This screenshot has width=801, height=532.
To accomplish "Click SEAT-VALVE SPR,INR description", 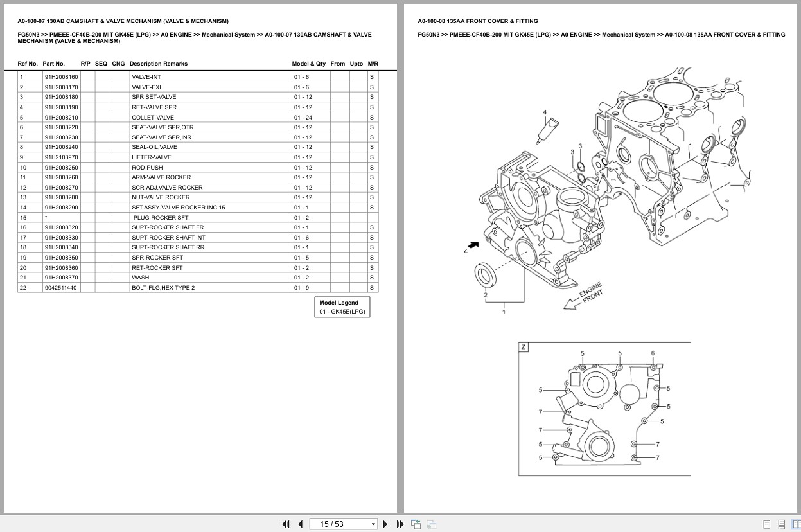I will pos(161,137).
